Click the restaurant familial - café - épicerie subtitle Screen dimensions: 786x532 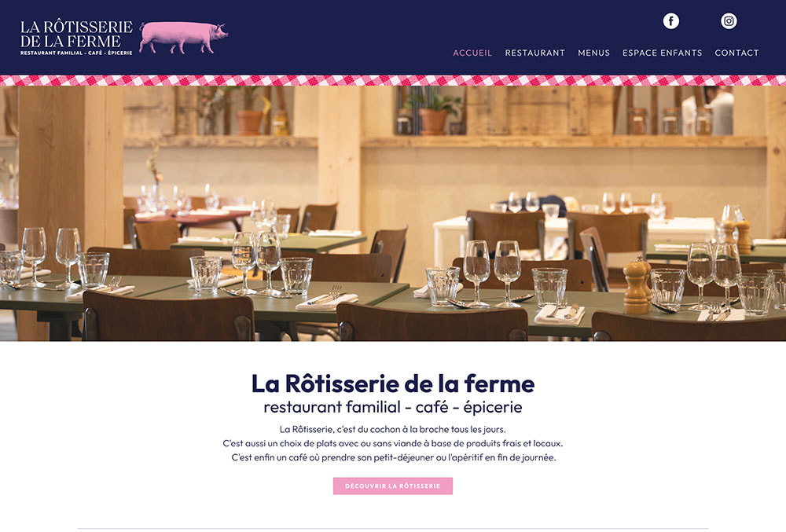(392, 407)
